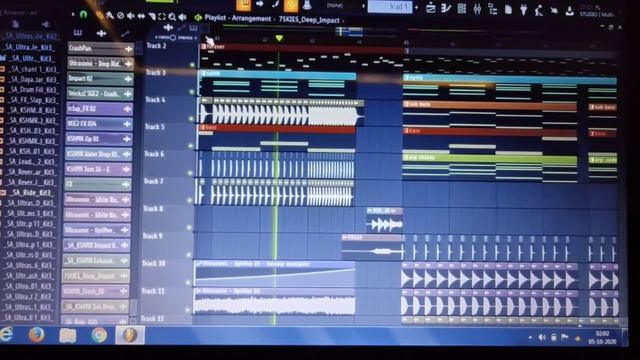Screen dimensions: 640x360
Task: Expand the _SA_Drum Fill_Kit3 browser folder
Action: 2,90
